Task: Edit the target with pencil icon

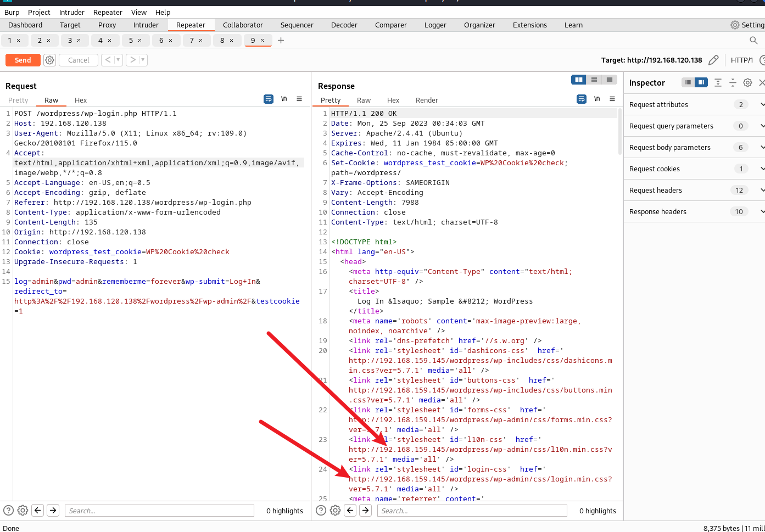Action: click(713, 60)
